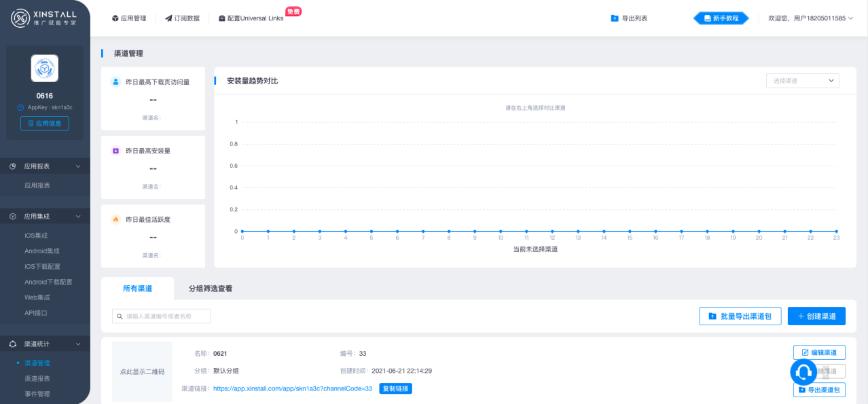The height and width of the screenshot is (404, 868).
Task: Open Android集成 in sidebar
Action: click(41, 251)
